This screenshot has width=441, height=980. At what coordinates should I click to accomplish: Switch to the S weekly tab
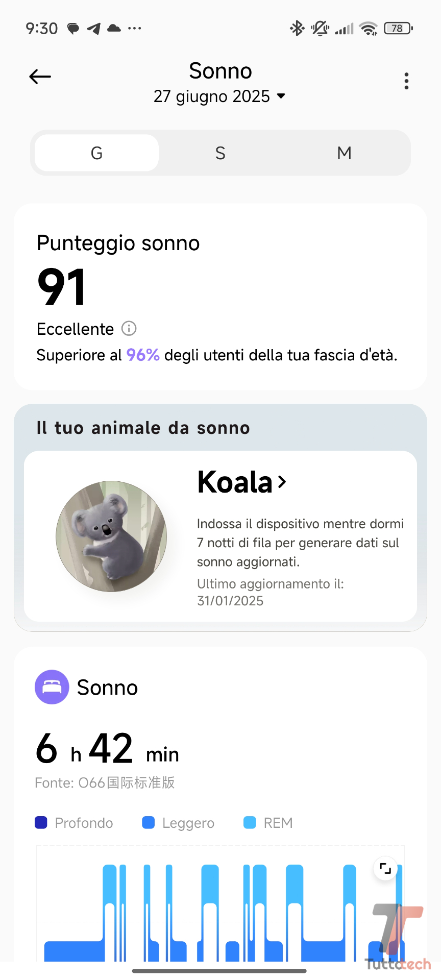point(220,153)
